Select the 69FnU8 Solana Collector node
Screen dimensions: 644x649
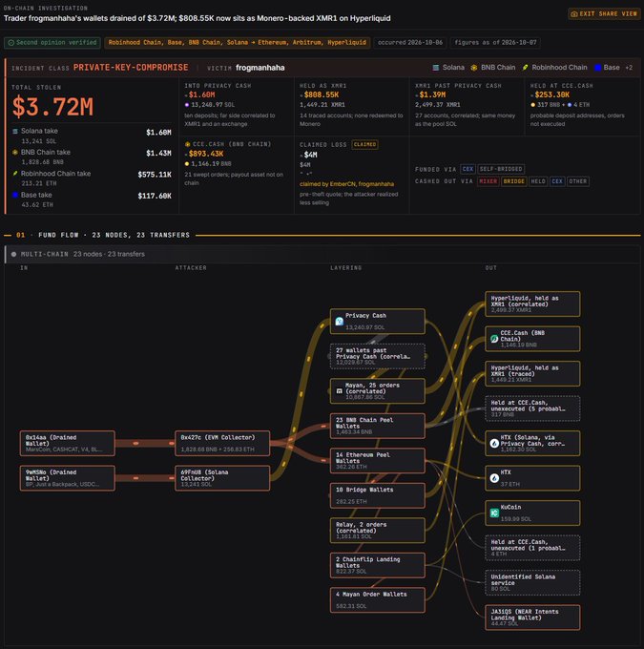222,478
